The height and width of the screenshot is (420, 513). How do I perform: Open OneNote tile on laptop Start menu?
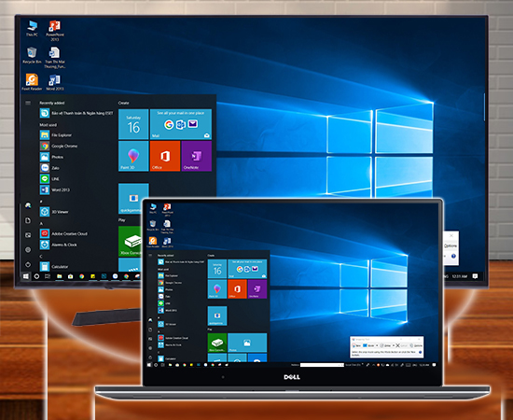(x=257, y=288)
